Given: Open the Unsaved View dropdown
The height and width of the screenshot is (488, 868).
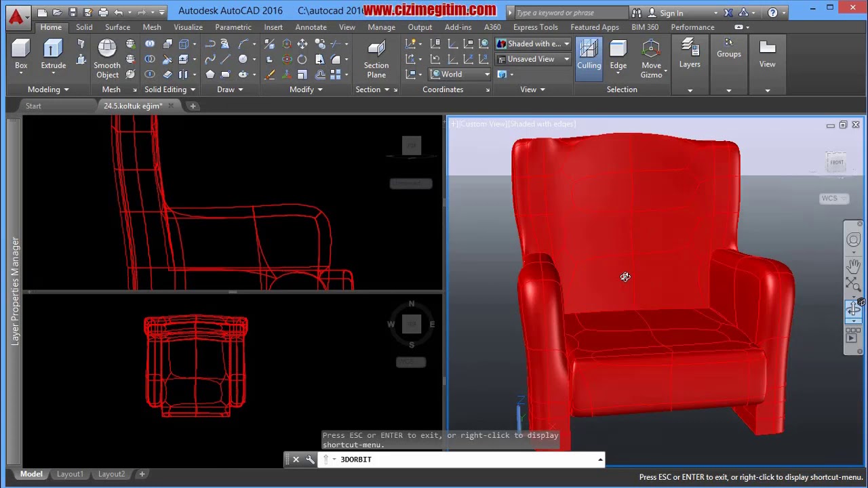Looking at the screenshot, I should point(534,59).
